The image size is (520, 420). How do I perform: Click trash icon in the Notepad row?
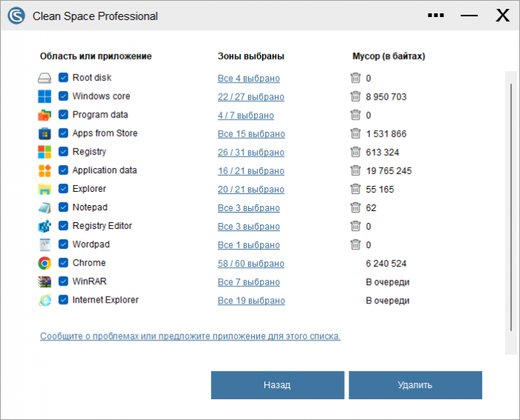pos(355,208)
